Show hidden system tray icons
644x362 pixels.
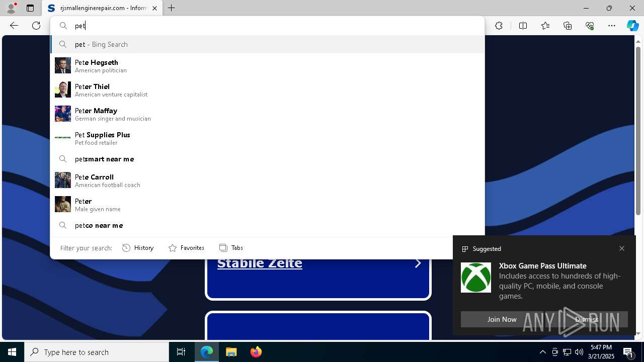[x=543, y=352]
